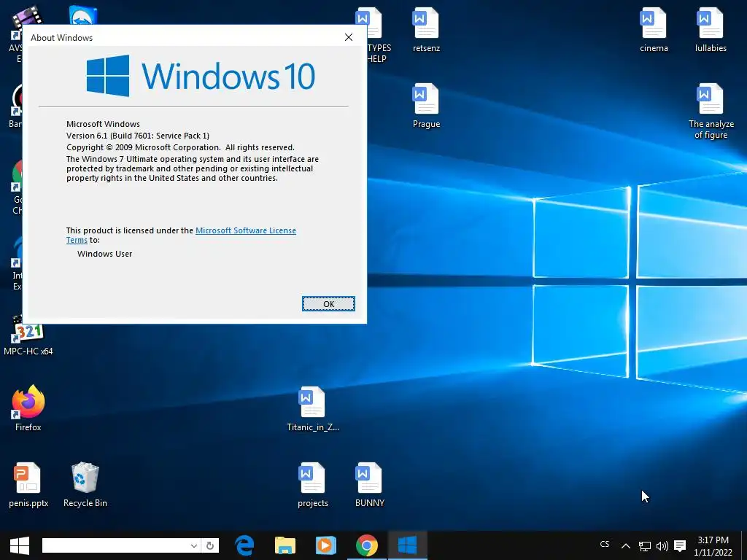Select the penis.pptx presentation file
This screenshot has height=560, width=747.
28,485
